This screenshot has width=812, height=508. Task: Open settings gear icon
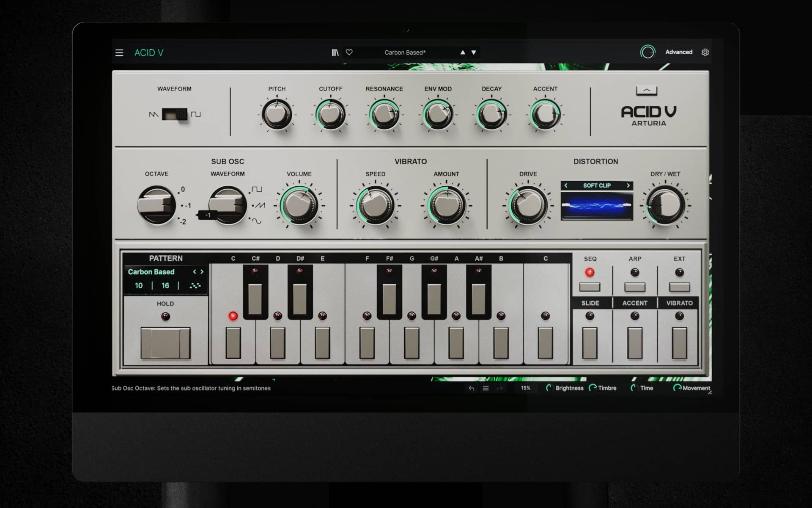[x=705, y=52]
